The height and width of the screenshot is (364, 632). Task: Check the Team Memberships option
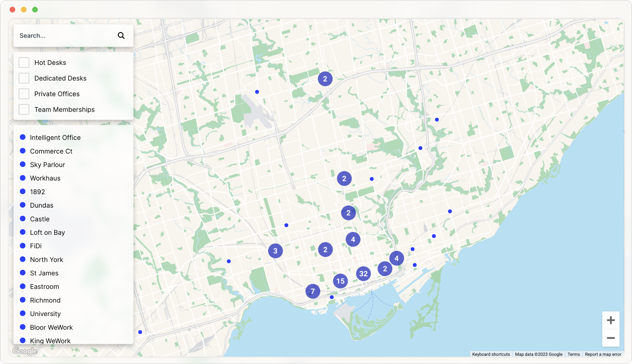(x=24, y=109)
